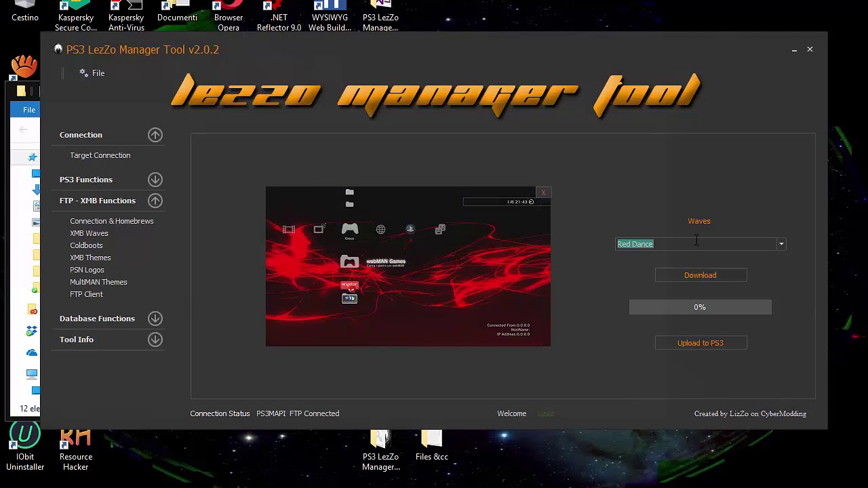The height and width of the screenshot is (488, 868).
Task: Open PSN Logos page
Action: pos(87,270)
